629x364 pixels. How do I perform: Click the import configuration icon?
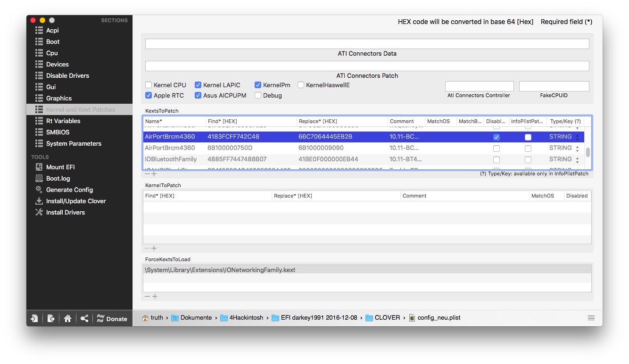[x=34, y=318]
